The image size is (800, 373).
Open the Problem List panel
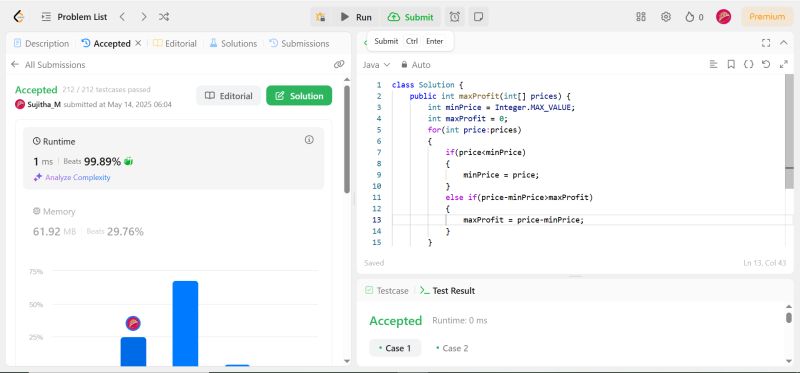tap(74, 17)
